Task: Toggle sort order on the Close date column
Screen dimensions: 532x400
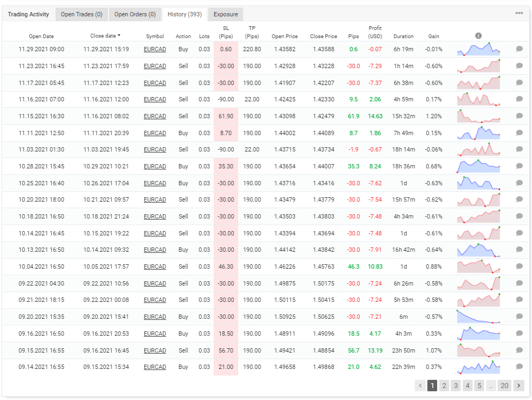Action: click(105, 36)
